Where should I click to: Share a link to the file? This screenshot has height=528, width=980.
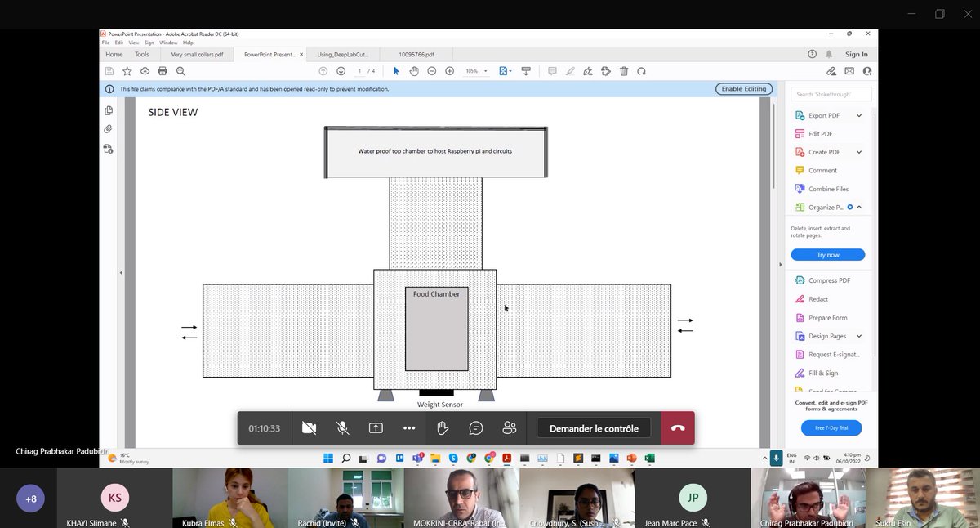coord(831,71)
